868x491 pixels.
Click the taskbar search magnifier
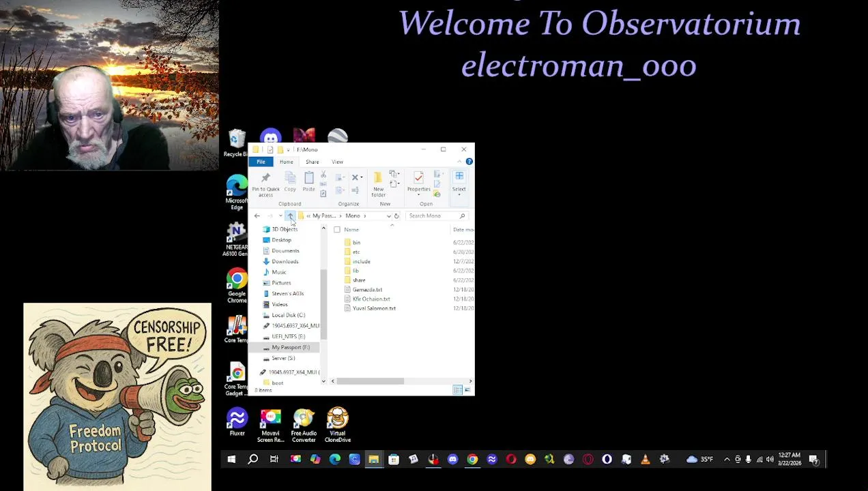(x=252, y=460)
